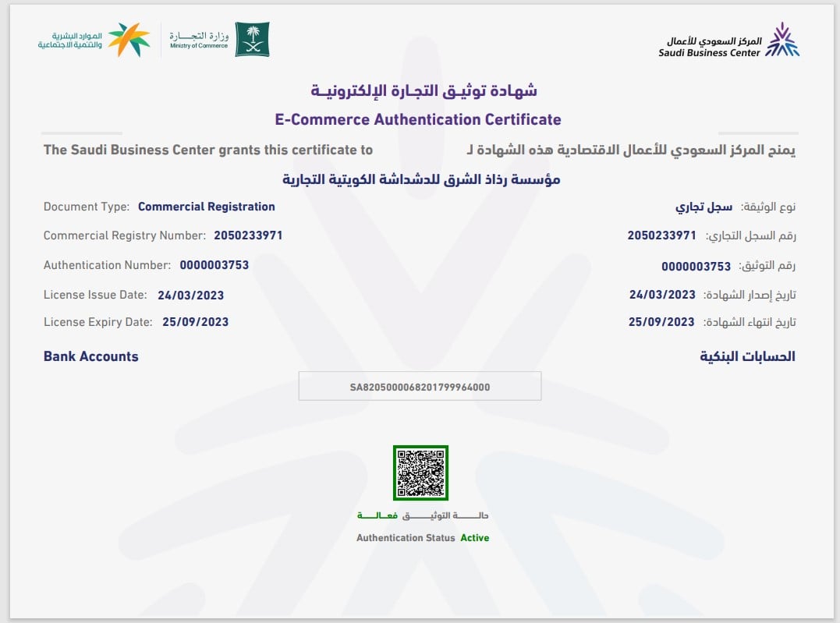Click the License Issue Date label
Viewport: 840px width, 623px height.
pyautogui.click(x=95, y=295)
